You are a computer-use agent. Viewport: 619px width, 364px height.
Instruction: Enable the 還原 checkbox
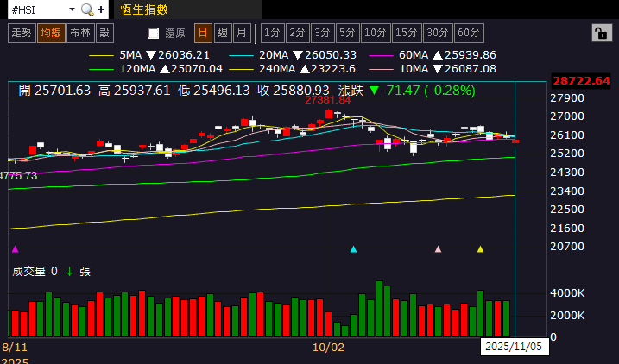154,33
